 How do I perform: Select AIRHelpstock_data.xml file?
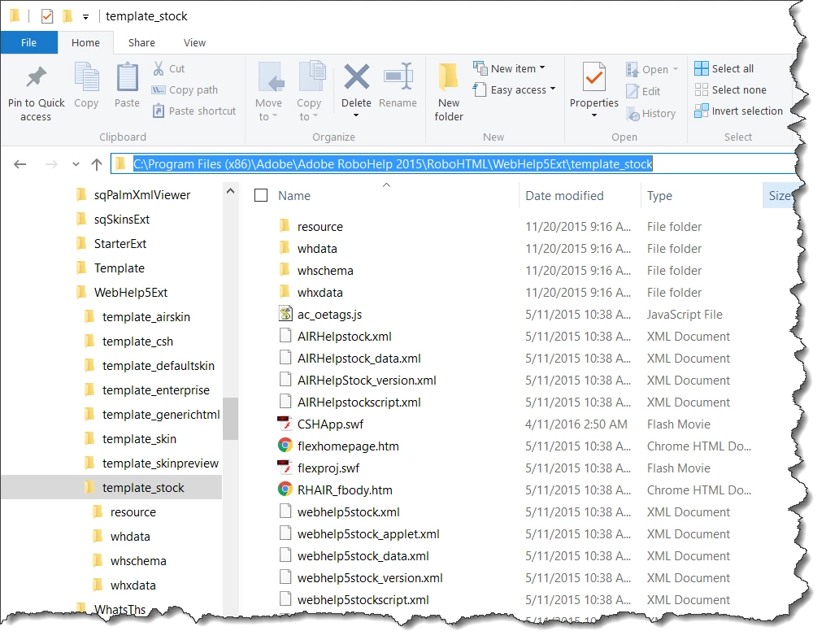pyautogui.click(x=359, y=359)
